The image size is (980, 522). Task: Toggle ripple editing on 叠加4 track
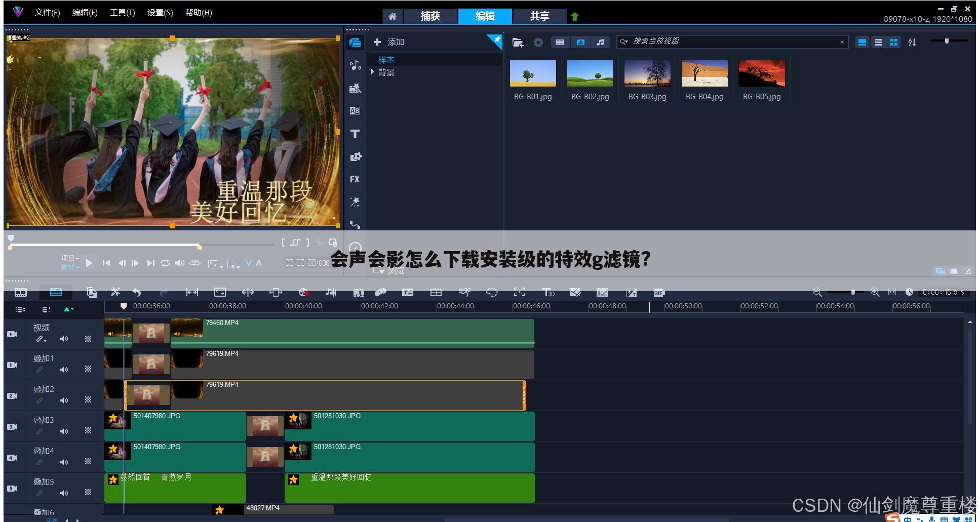(x=40, y=462)
